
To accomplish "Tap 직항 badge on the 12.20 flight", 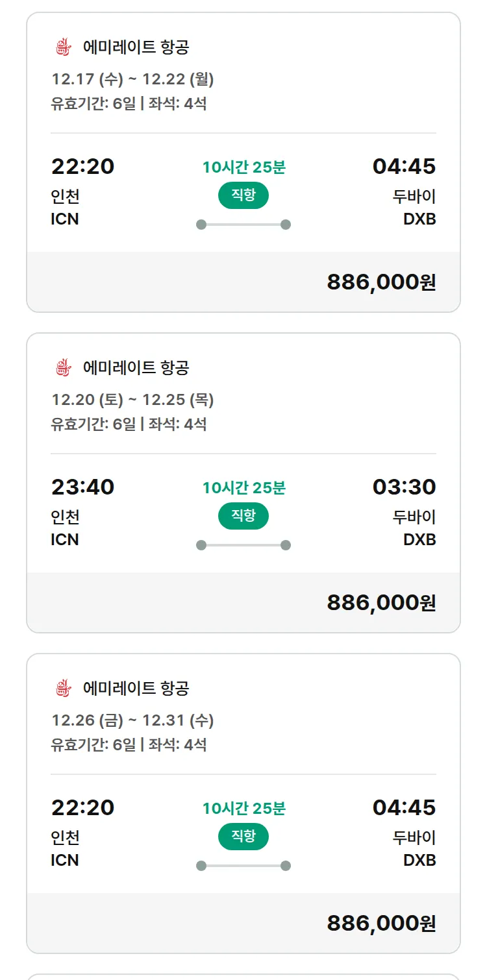I will [243, 516].
